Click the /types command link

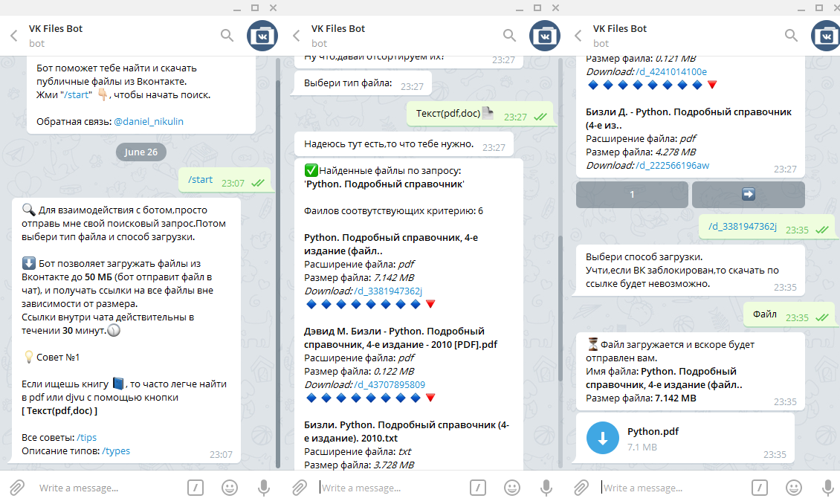116,451
